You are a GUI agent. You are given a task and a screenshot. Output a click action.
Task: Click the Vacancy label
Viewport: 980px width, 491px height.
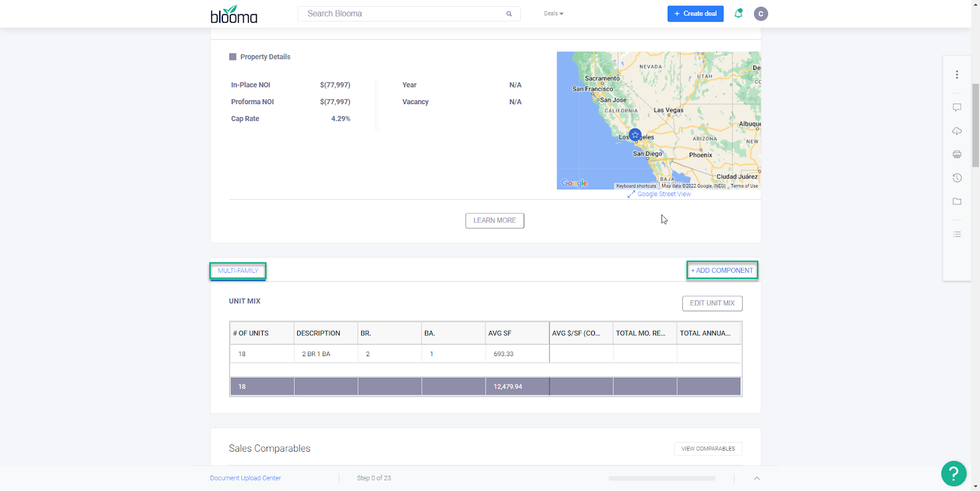pos(415,102)
